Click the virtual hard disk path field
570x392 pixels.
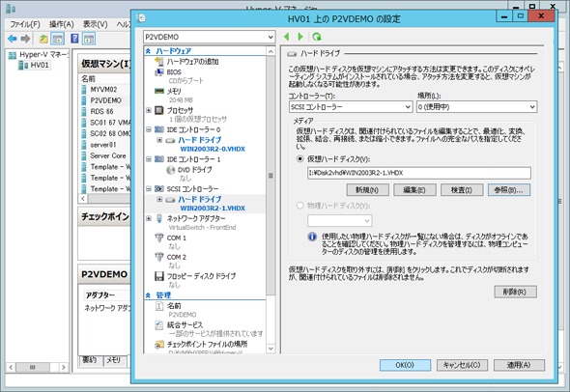click(x=418, y=173)
